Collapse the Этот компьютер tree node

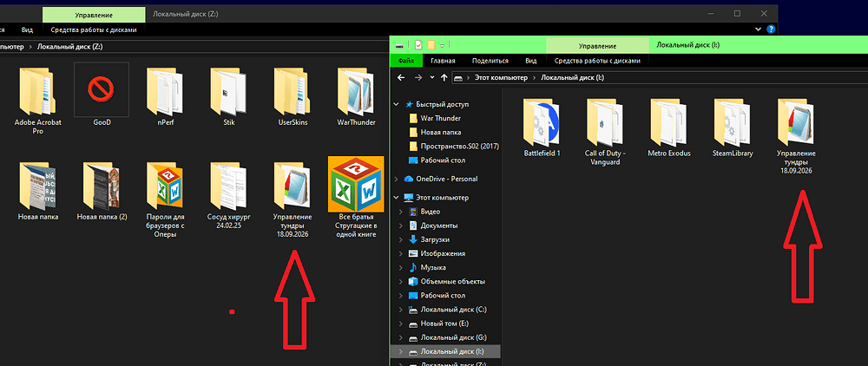pos(395,198)
